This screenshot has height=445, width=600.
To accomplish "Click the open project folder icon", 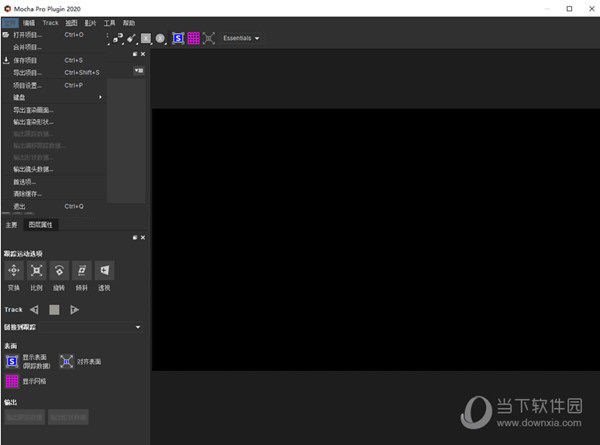I will pos(6,35).
